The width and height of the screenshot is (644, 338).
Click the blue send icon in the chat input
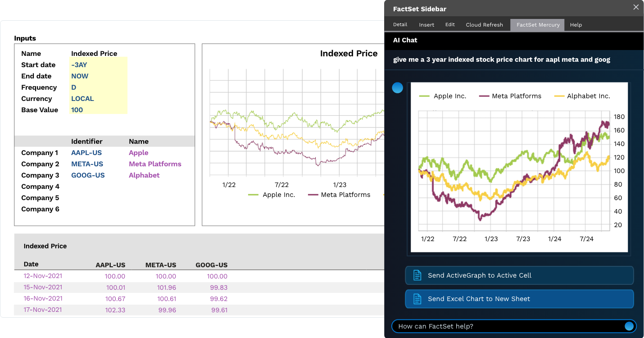629,326
